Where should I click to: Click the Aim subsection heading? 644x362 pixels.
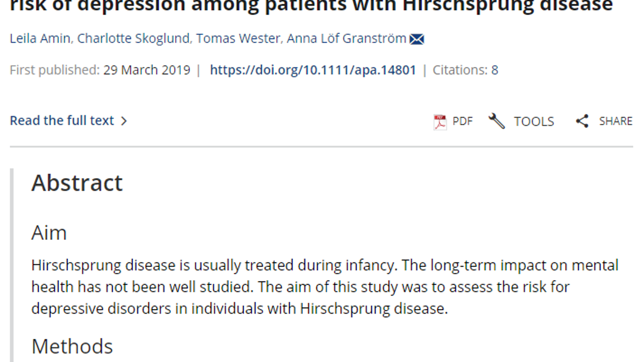tap(49, 233)
